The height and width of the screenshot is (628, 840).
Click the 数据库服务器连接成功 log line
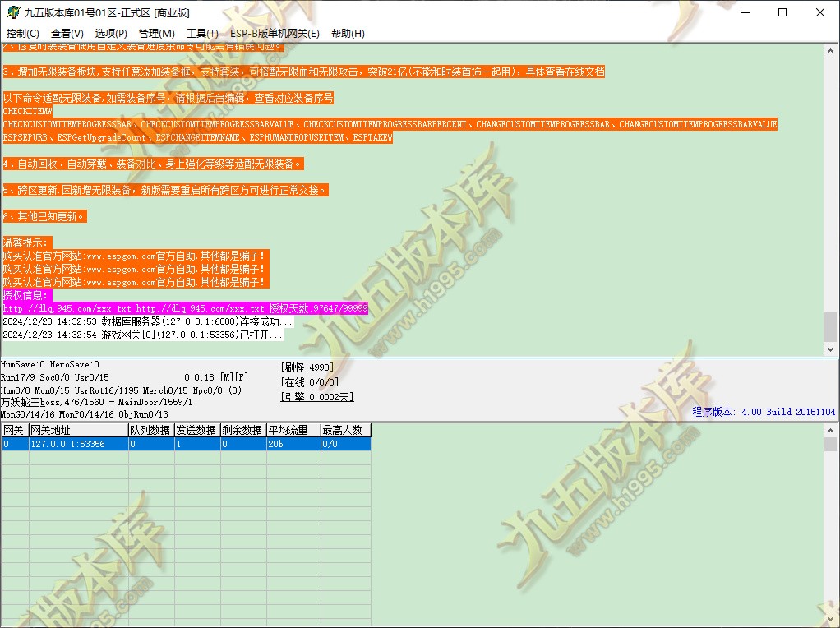click(147, 321)
